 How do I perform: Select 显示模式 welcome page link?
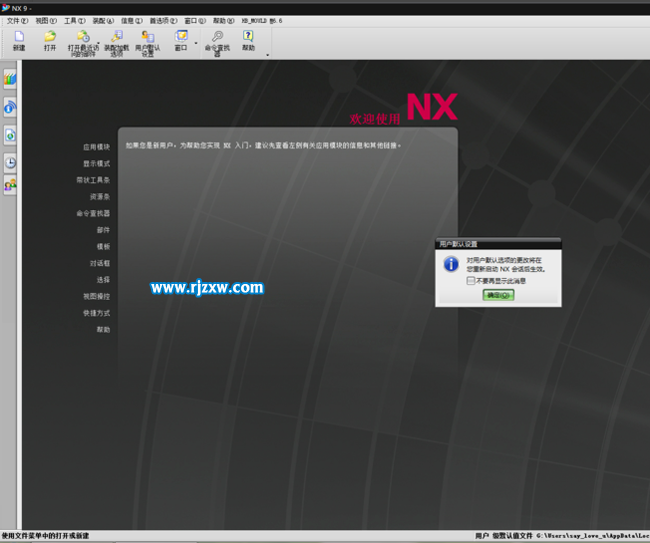coord(97,164)
